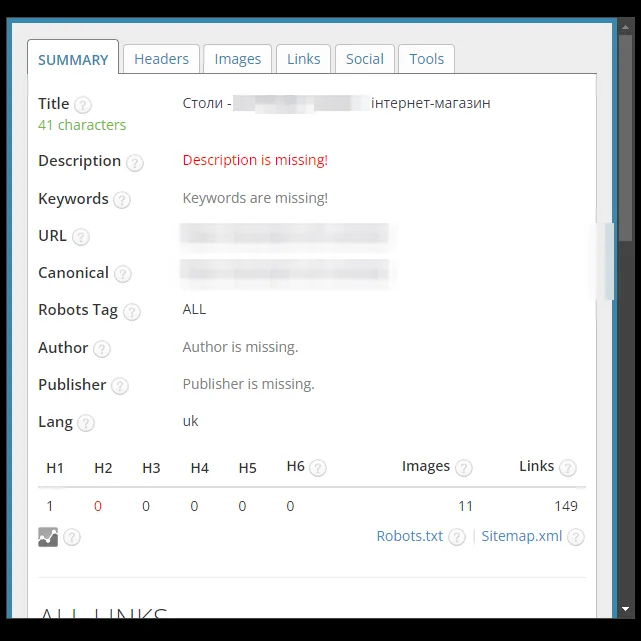Click the chart statistics icon
The image size is (641, 641).
[48, 537]
